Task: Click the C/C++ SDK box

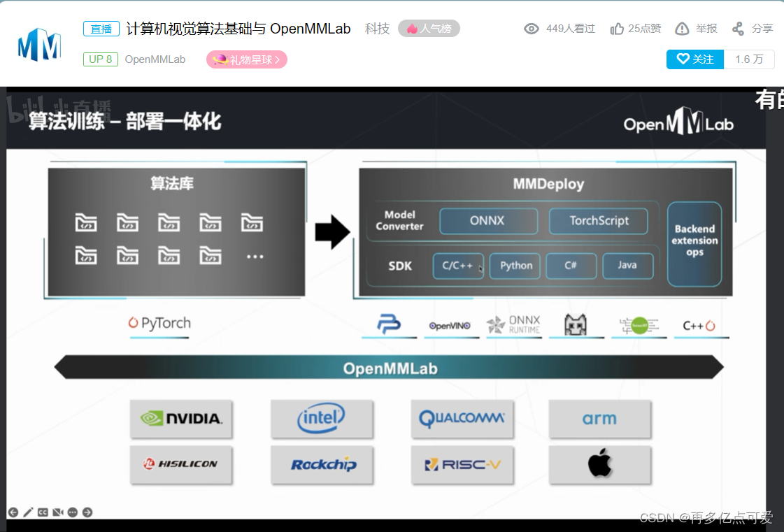Action: coord(458,266)
